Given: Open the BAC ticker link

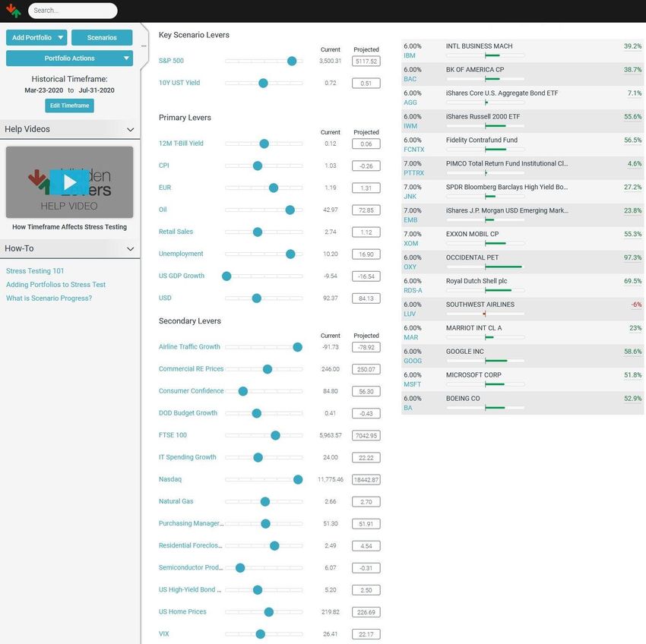Looking at the screenshot, I should tap(410, 79).
